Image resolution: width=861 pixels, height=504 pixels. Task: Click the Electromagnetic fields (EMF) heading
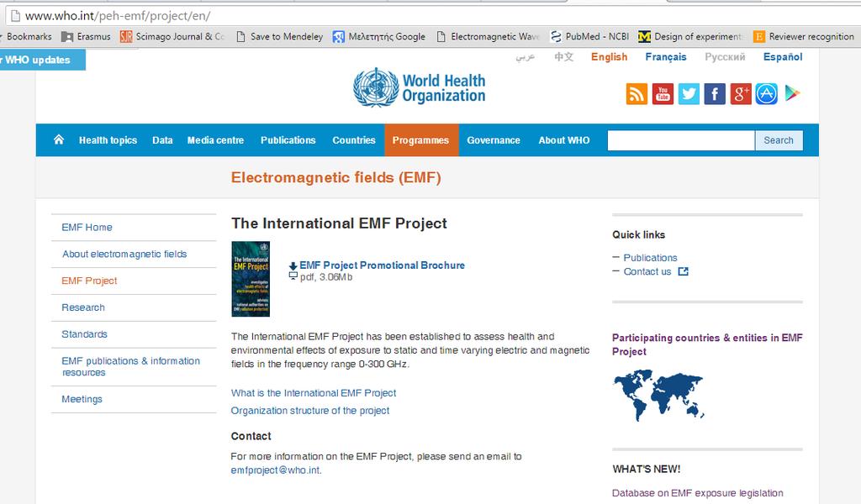(336, 178)
